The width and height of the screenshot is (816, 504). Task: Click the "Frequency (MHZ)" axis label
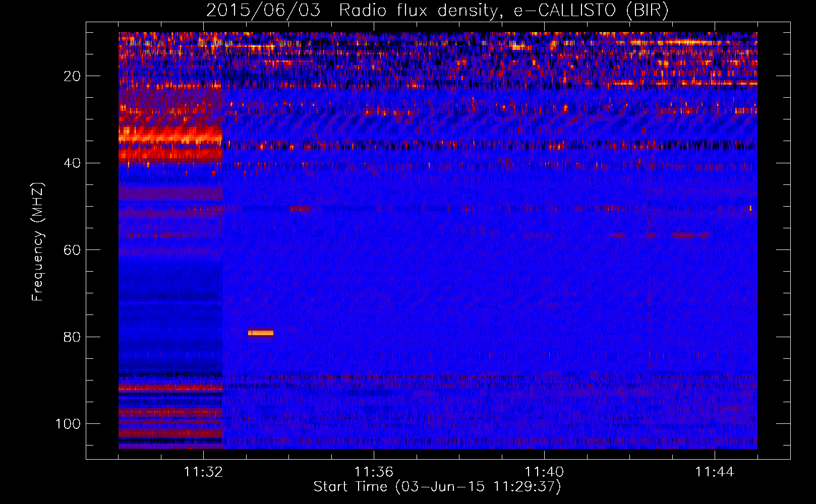[38, 241]
